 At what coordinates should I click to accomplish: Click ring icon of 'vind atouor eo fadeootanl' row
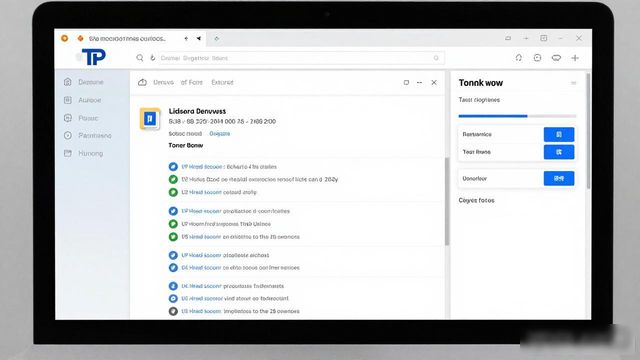(173, 298)
